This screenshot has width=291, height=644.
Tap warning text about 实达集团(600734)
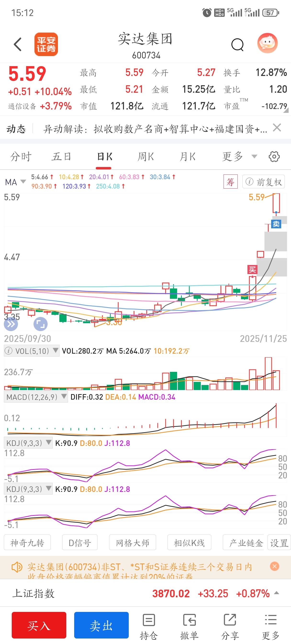click(x=139, y=571)
